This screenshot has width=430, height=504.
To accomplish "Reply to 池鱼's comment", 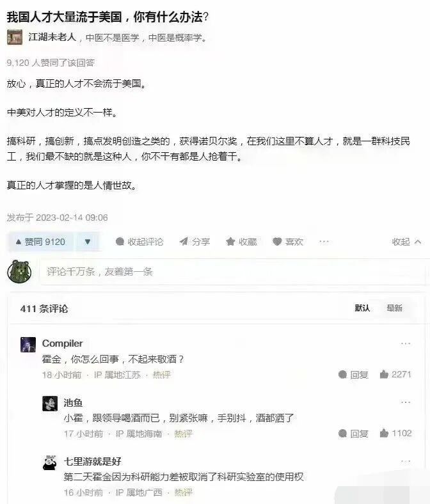I will (353, 434).
